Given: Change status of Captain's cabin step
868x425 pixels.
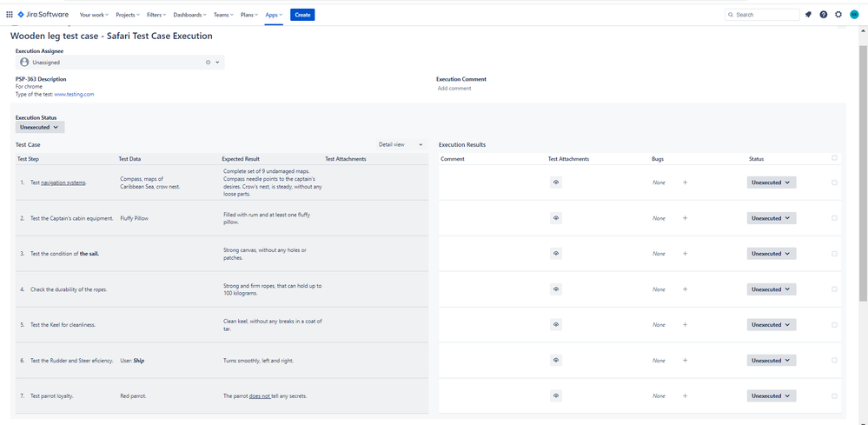Looking at the screenshot, I should tap(772, 218).
